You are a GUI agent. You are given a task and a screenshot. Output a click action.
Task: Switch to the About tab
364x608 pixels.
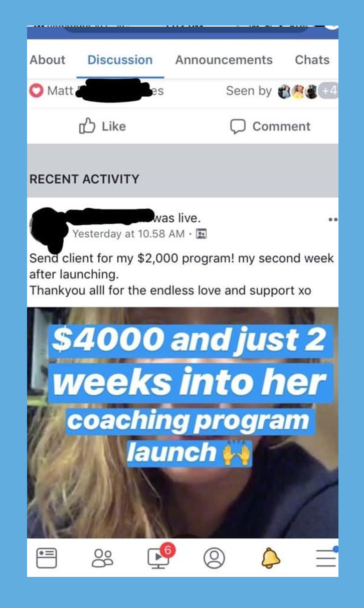(48, 60)
